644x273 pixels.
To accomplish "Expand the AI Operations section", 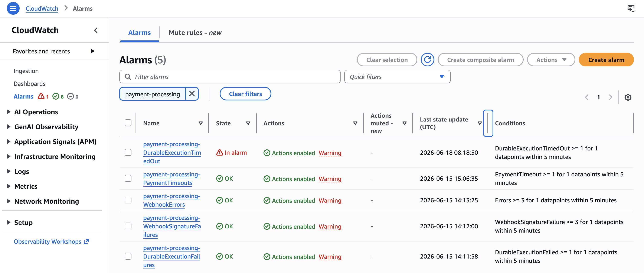I will (x=9, y=112).
